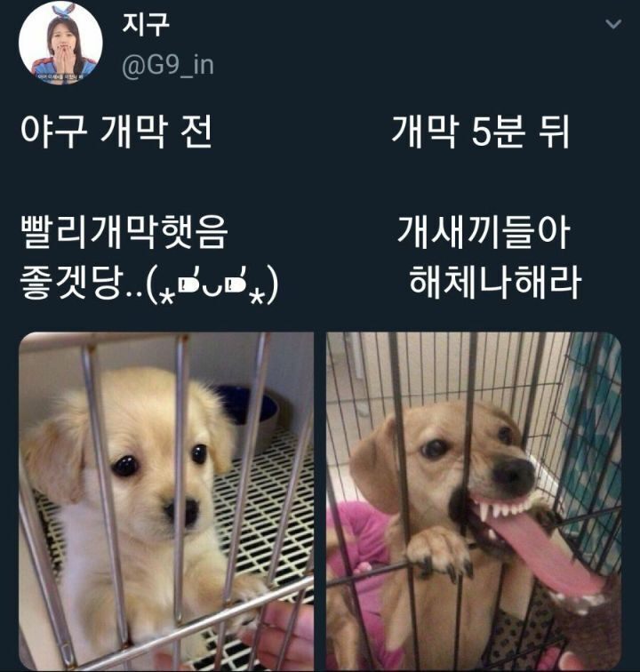Viewport: 640px width, 672px height.
Task: Open the tweet options chevron menu
Action: coord(613,24)
